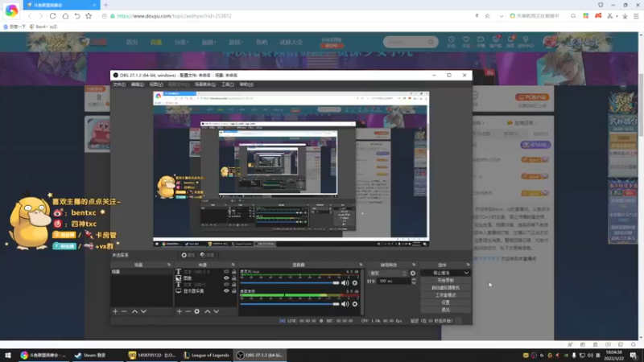
Task: Open transition properties gear icon
Action: pyautogui.click(x=413, y=274)
